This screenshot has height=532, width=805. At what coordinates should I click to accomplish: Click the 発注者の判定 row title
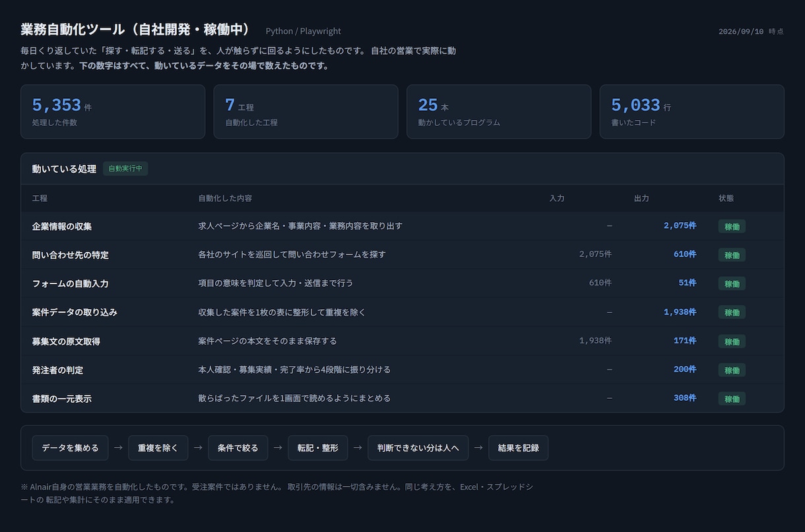point(57,370)
